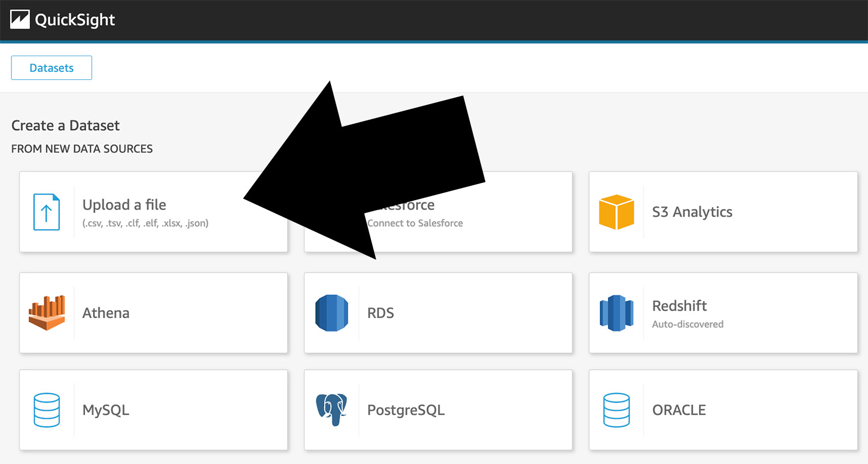The height and width of the screenshot is (464, 868).
Task: Click the 'Connect to Salesforce' subtitle text
Action: pyautogui.click(x=415, y=223)
